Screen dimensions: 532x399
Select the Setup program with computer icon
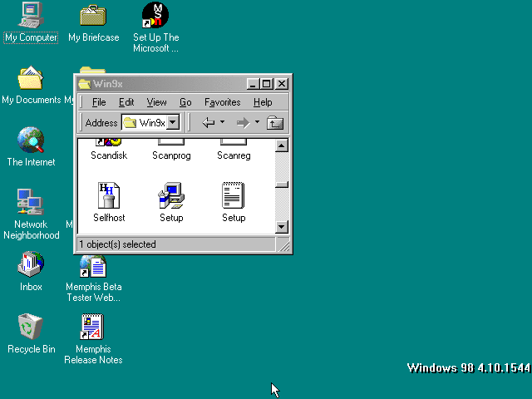click(x=171, y=196)
